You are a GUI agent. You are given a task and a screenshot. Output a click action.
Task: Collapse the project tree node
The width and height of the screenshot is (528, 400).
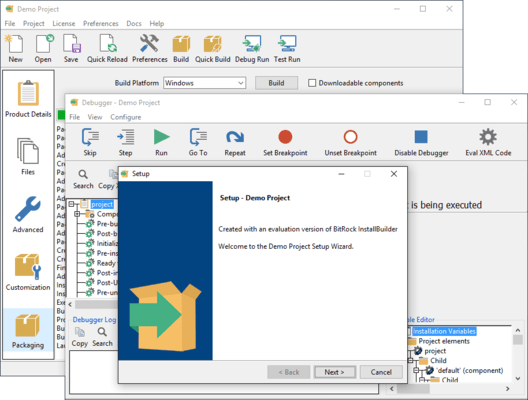pos(71,204)
